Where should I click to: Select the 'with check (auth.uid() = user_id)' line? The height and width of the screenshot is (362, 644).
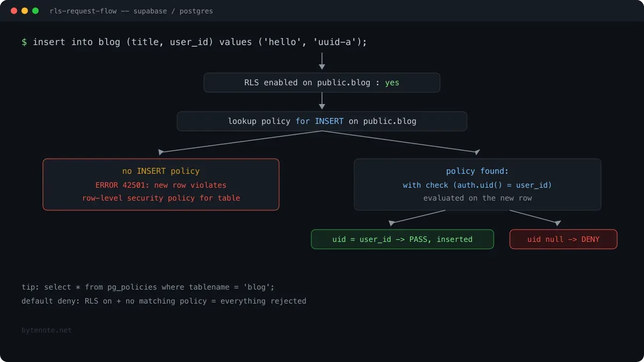coord(478,185)
